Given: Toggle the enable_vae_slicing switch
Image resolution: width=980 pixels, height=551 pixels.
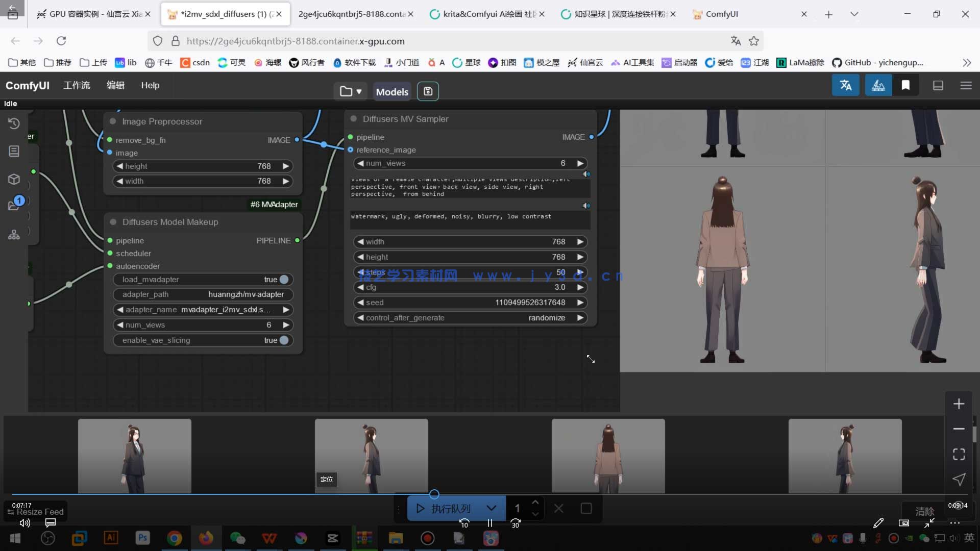Looking at the screenshot, I should (x=284, y=340).
